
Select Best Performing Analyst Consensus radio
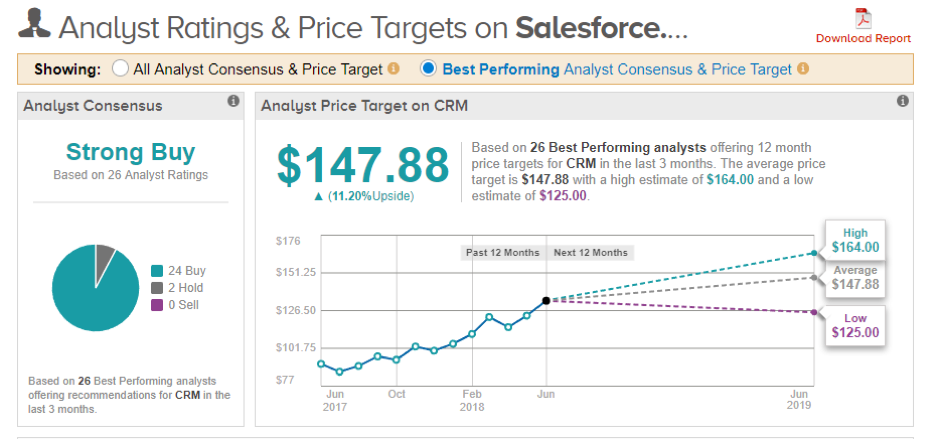pos(429,69)
